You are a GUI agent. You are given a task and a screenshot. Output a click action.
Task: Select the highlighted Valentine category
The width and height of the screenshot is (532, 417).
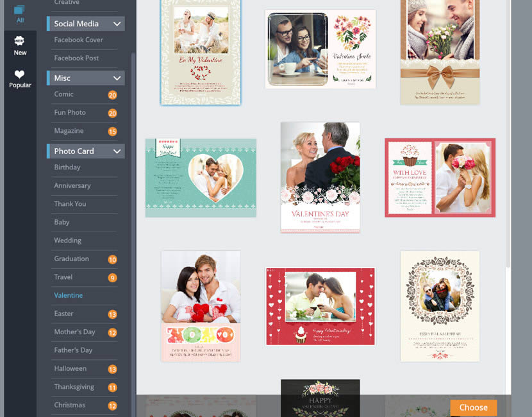pyautogui.click(x=68, y=296)
